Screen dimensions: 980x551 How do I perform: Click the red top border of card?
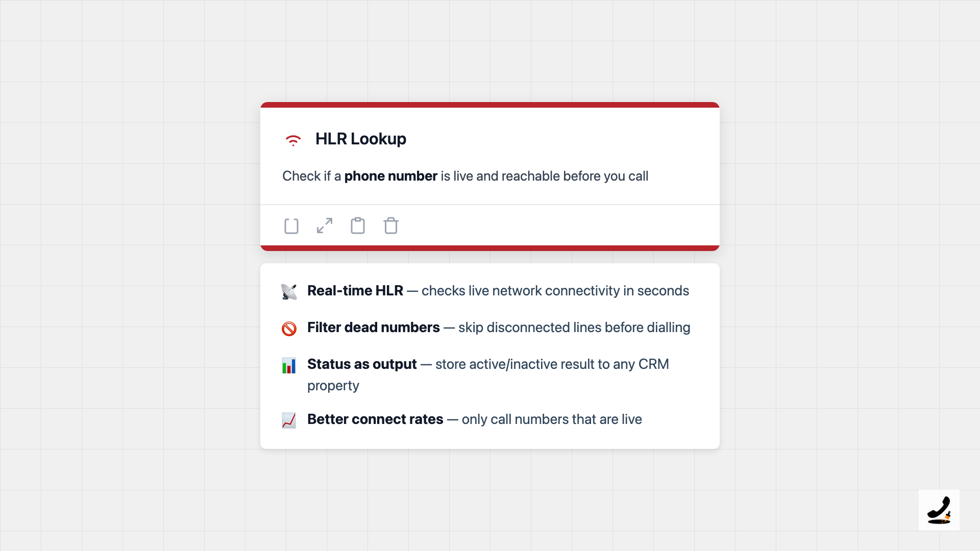(x=490, y=105)
